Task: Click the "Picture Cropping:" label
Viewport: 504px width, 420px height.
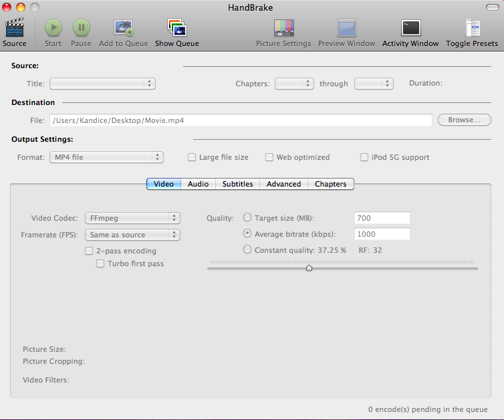Action: [x=53, y=361]
